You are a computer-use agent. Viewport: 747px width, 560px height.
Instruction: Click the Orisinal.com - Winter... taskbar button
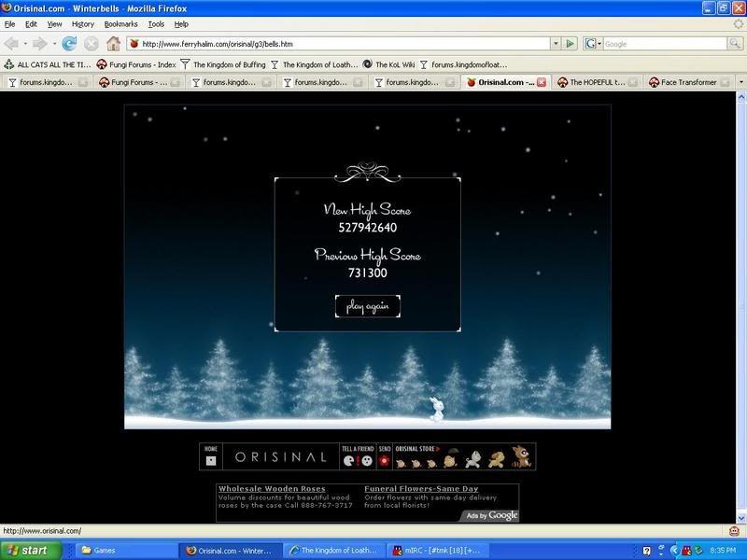(x=231, y=551)
